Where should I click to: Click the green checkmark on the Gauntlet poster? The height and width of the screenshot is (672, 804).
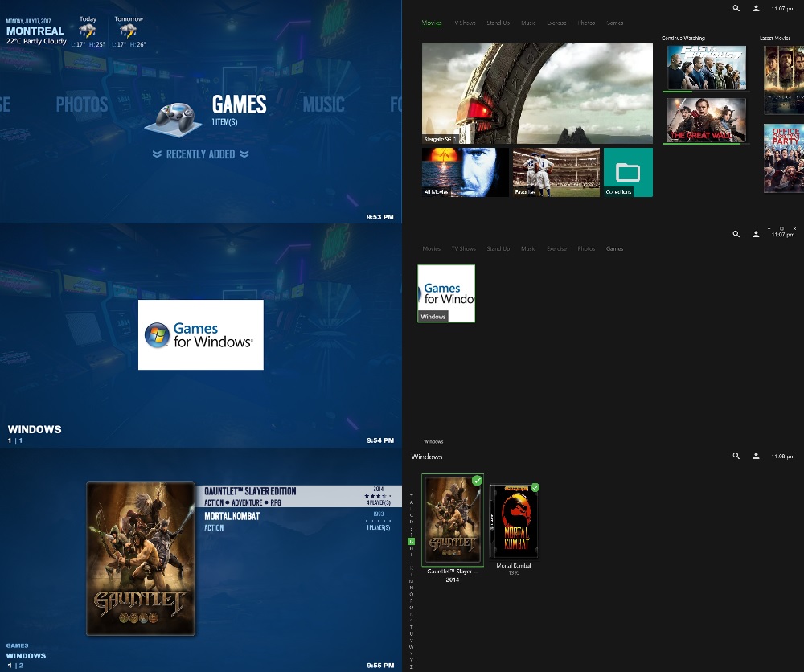477,481
